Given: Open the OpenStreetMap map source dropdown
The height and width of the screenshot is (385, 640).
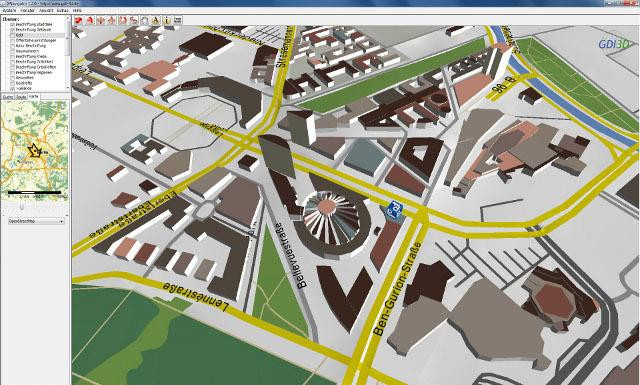Looking at the screenshot, I should click(36, 221).
